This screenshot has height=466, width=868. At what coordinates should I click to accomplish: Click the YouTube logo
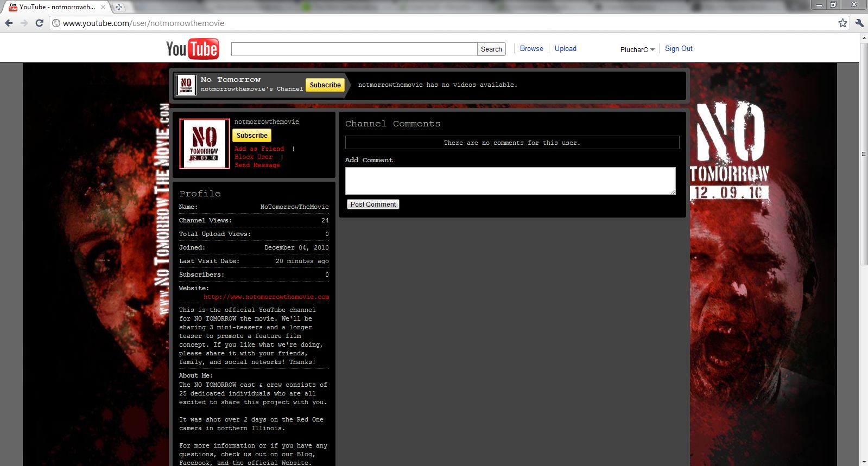193,49
